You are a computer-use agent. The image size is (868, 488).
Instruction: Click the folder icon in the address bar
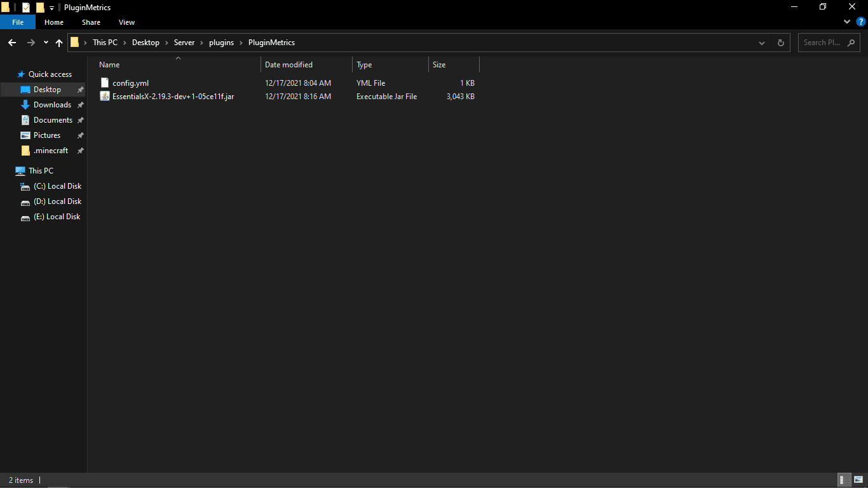coord(74,43)
